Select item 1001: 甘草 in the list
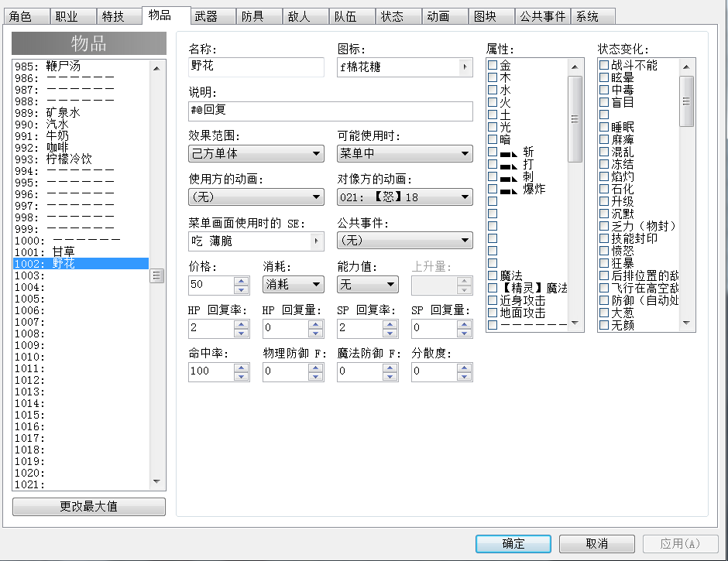 pyautogui.click(x=81, y=252)
